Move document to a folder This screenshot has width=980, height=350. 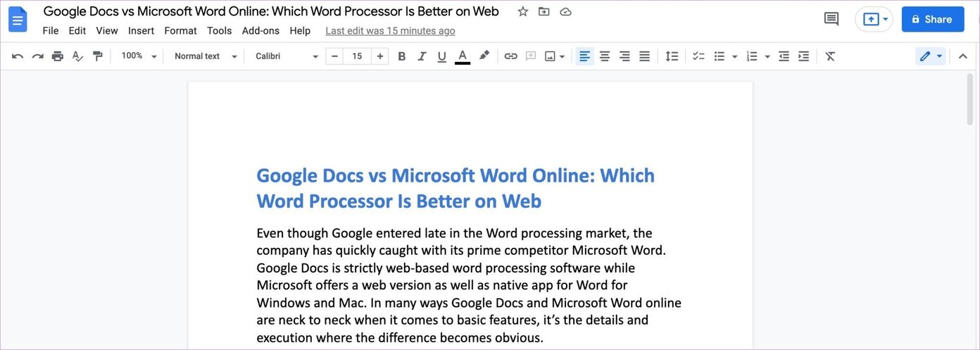pyautogui.click(x=544, y=11)
